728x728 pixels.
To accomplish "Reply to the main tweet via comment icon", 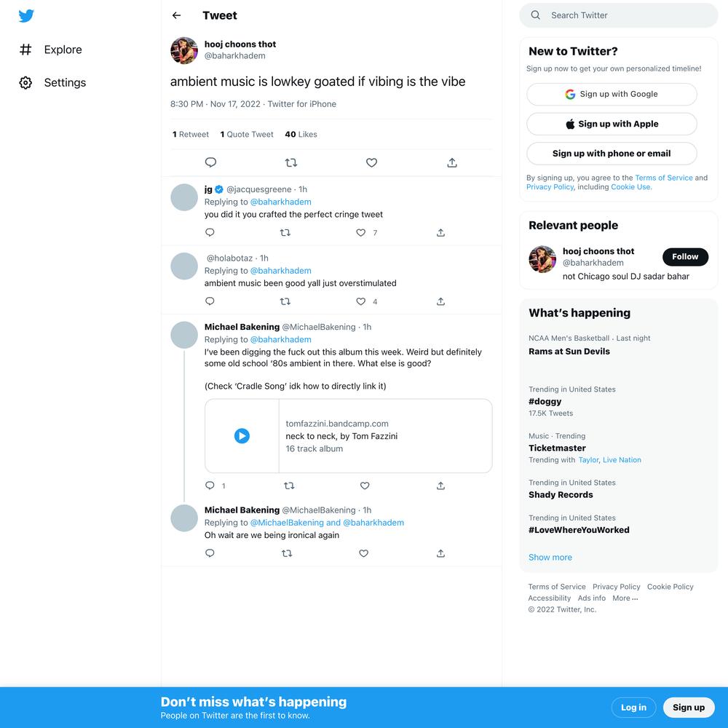I will pyautogui.click(x=210, y=162).
